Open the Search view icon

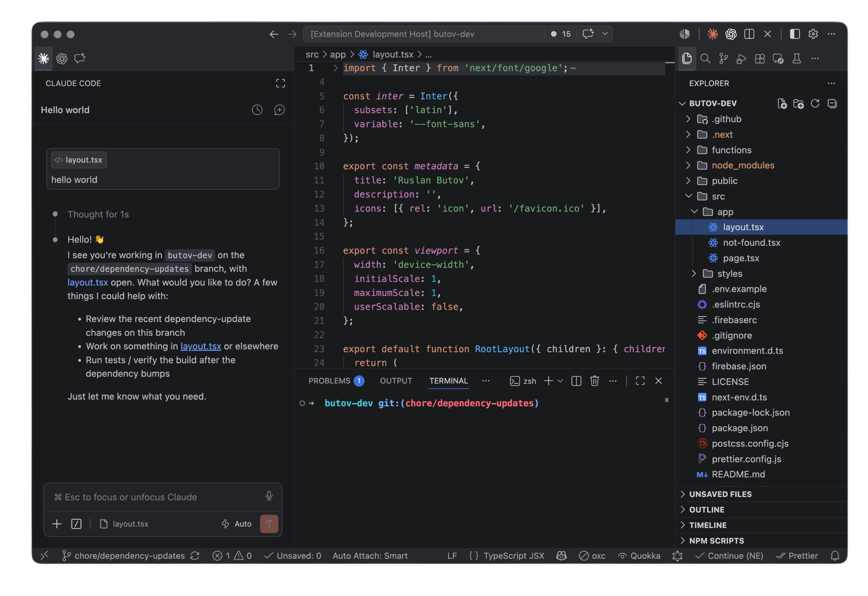705,59
